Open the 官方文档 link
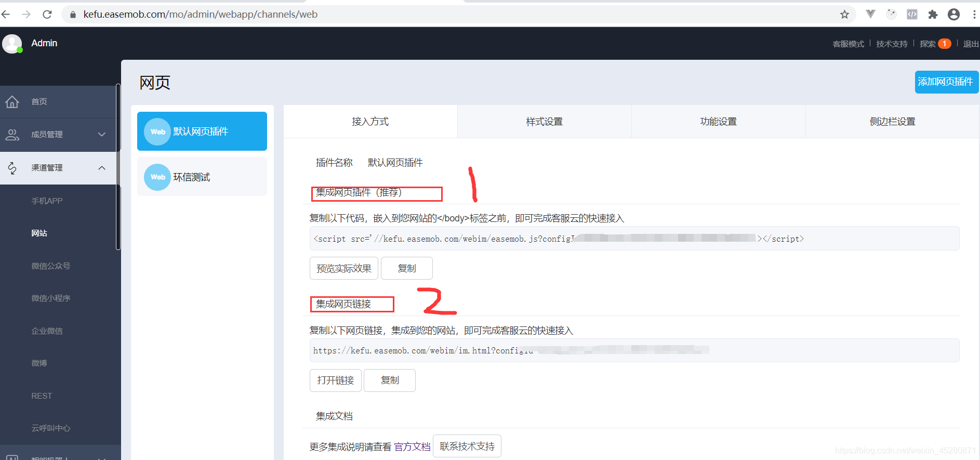This screenshot has height=460, width=980. tap(412, 446)
